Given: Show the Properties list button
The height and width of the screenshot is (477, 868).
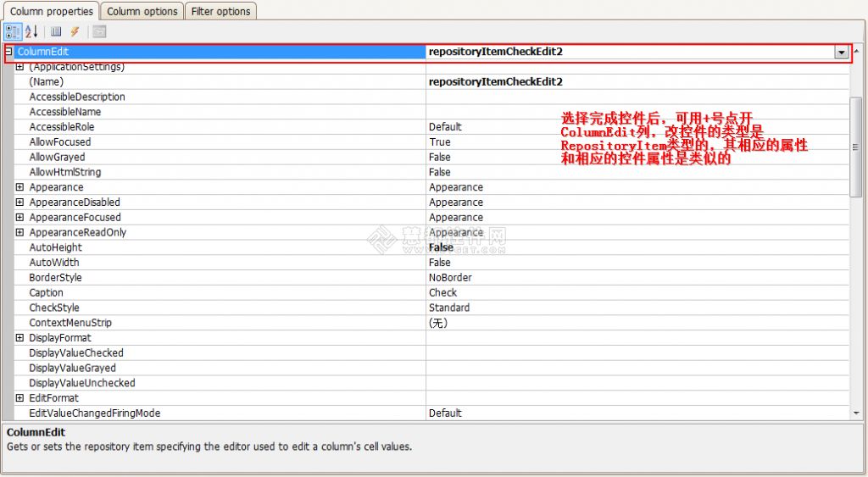Looking at the screenshot, I should [56, 31].
